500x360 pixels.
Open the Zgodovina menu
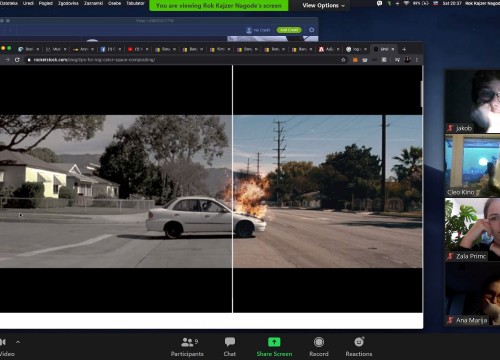tap(68, 3)
